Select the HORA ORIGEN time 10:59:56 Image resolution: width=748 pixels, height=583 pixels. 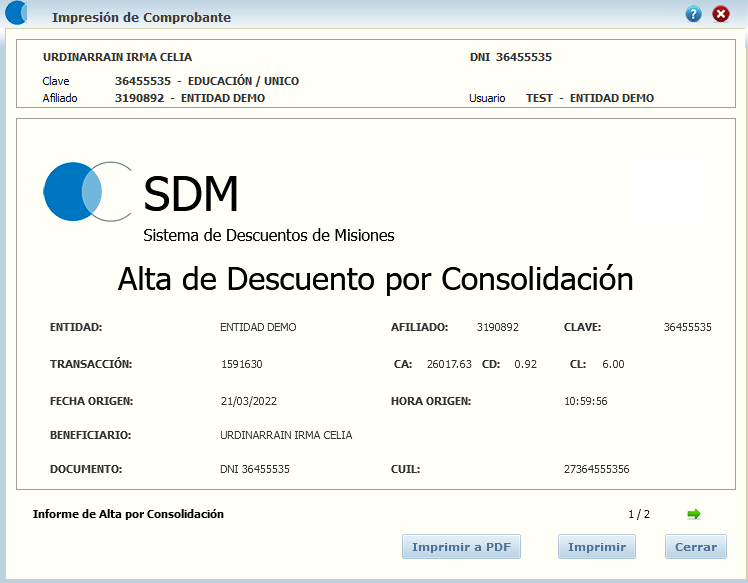point(586,401)
